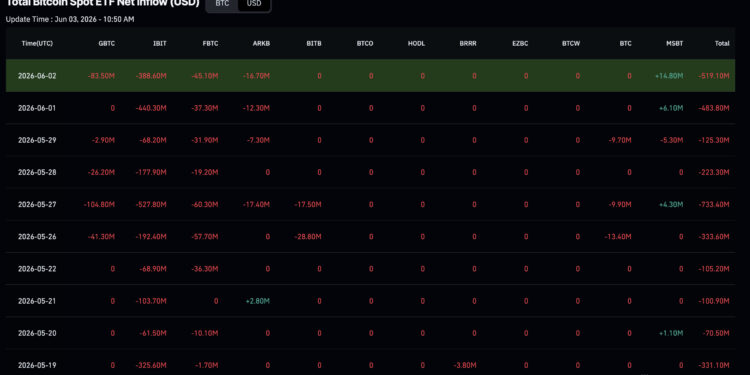Select the 2026-05-20 date cell
The image size is (750, 375).
pyautogui.click(x=37, y=333)
